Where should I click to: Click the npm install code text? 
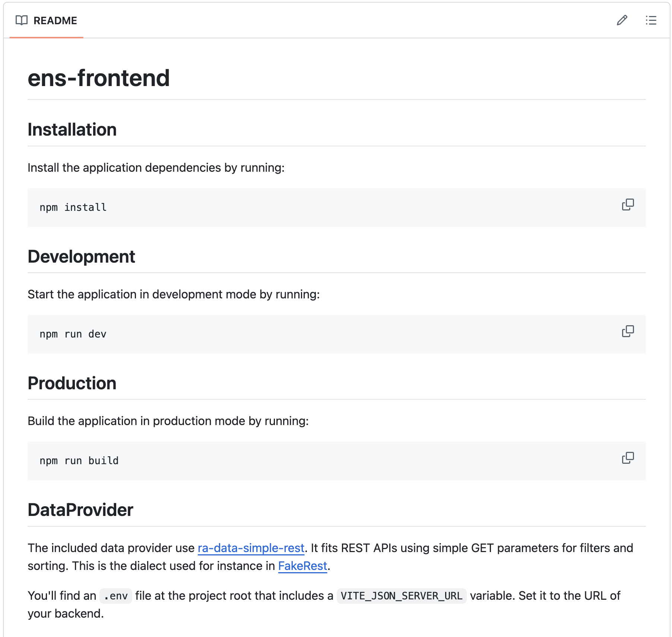(73, 207)
